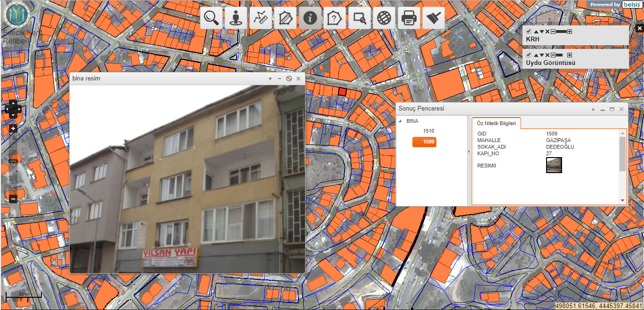Click the GAZİPAŞA mahalle value
This screenshot has height=310, width=644.
(558, 140)
